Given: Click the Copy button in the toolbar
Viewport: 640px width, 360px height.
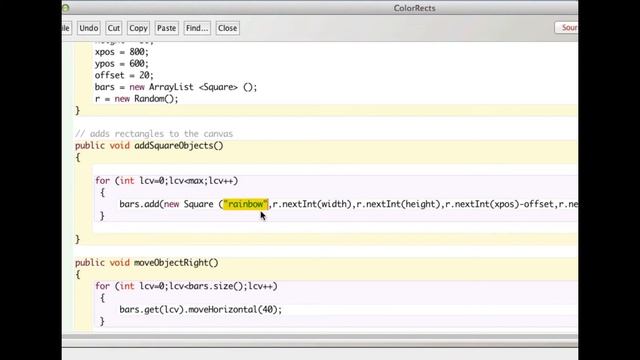Looking at the screenshot, I should 138,28.
